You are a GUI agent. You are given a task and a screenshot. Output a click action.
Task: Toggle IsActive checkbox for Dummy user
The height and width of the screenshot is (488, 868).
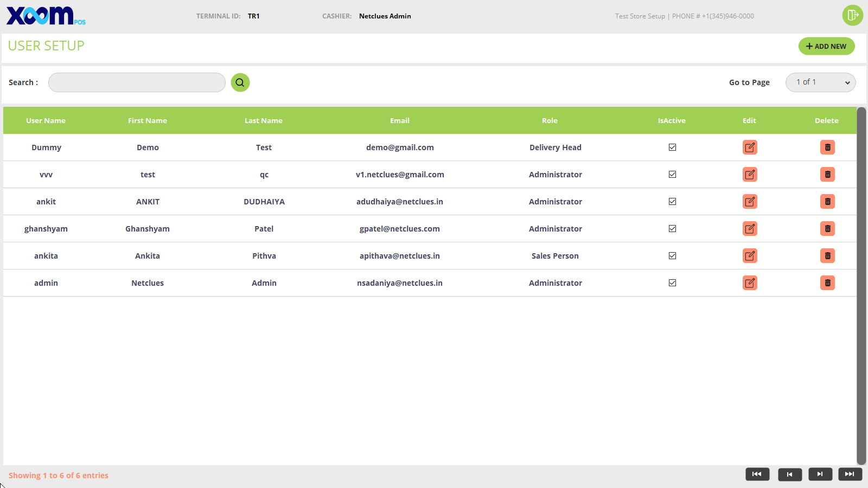click(x=672, y=147)
